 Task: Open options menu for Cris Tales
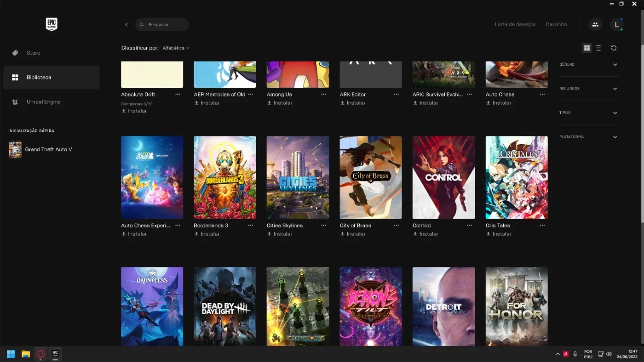click(542, 226)
